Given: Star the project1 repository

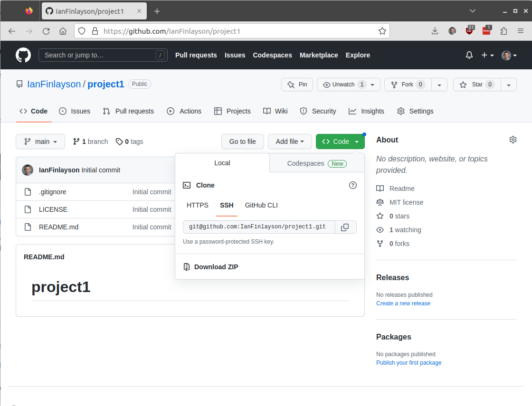Looking at the screenshot, I should [x=477, y=85].
